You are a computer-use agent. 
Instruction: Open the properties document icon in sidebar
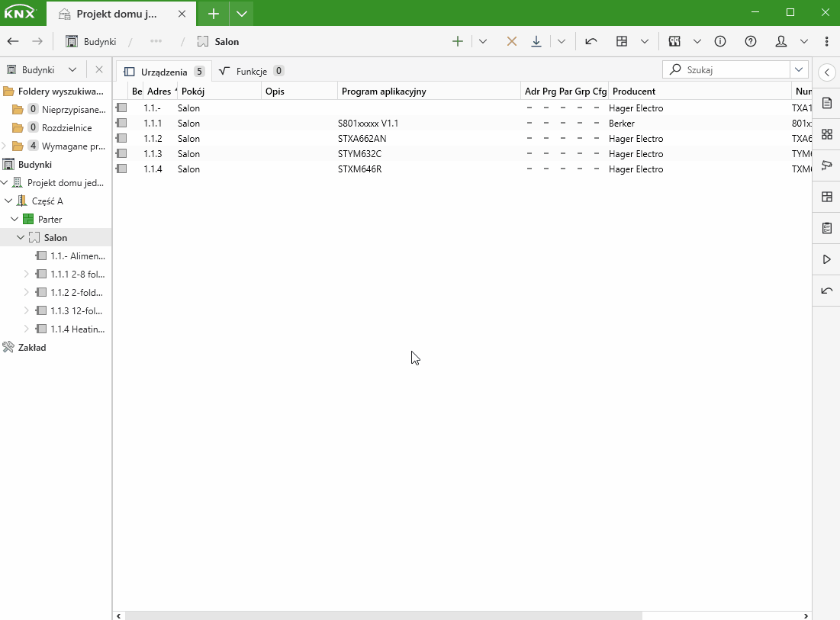826,103
